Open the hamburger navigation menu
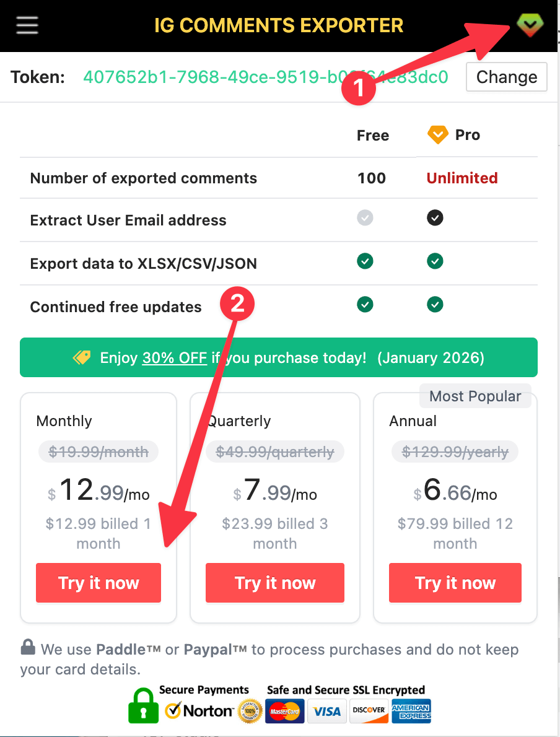Image resolution: width=560 pixels, height=737 pixels. coord(27,25)
